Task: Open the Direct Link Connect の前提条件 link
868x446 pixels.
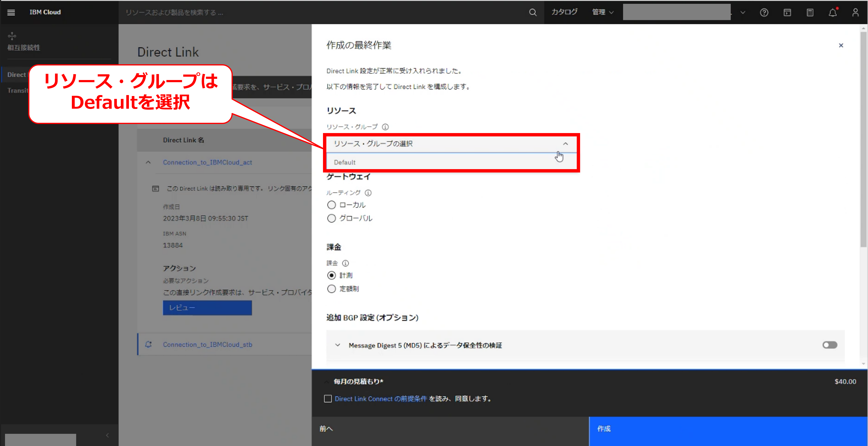Action: pyautogui.click(x=381, y=399)
